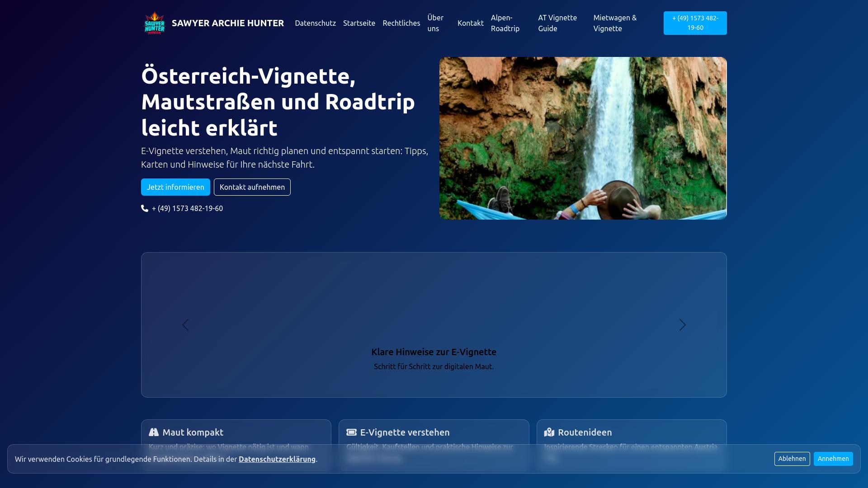Open the Rechtliches menu entry
Screen dimensions: 868x488
(x=401, y=23)
